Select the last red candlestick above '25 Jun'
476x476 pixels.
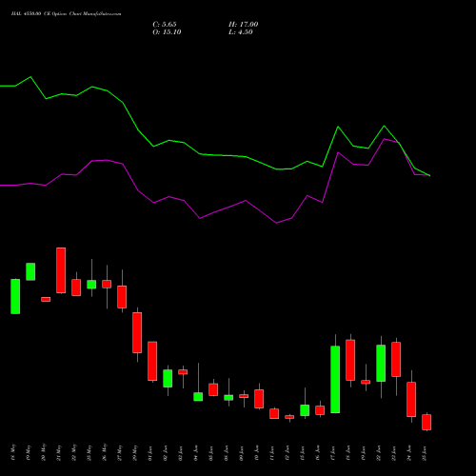pos(426,422)
